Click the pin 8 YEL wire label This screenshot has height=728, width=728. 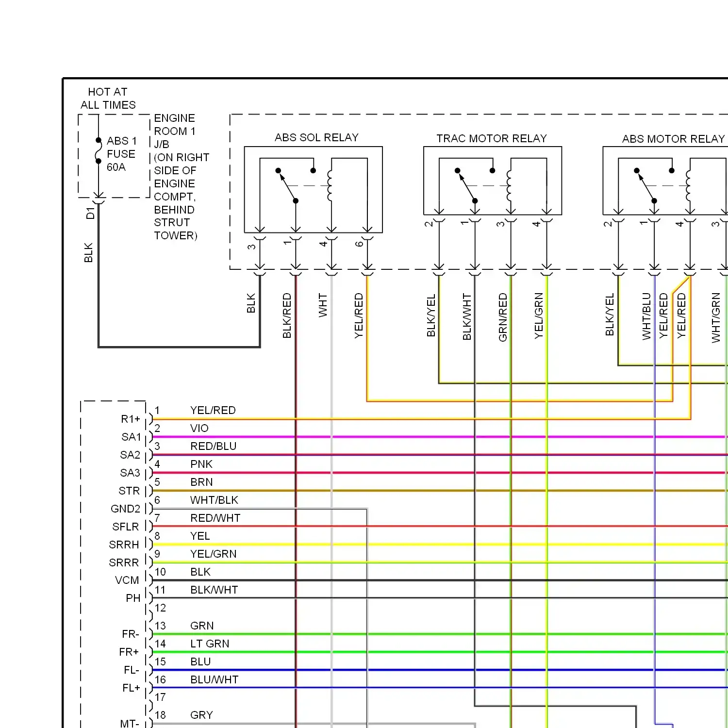pos(200,536)
